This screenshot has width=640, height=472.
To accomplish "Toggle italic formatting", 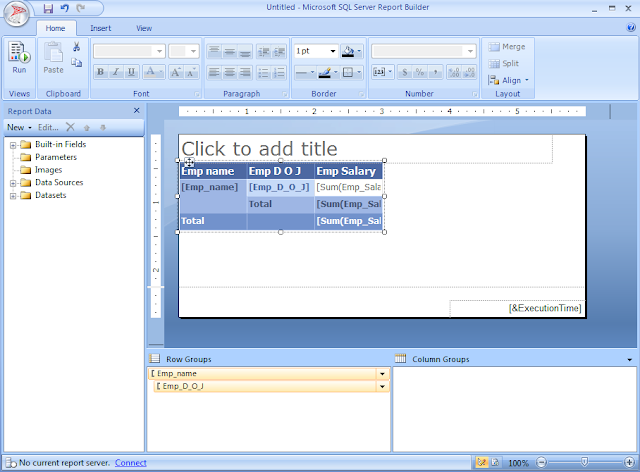I will tap(116, 72).
